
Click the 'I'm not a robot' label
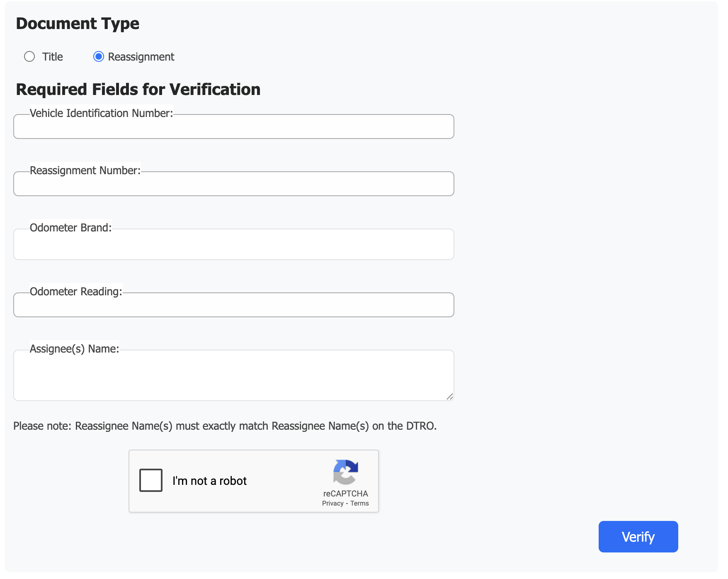209,481
